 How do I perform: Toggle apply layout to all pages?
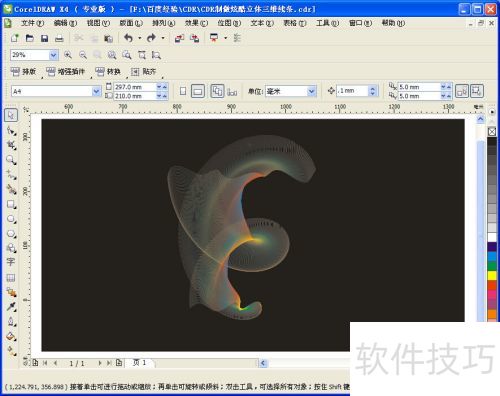point(217,91)
